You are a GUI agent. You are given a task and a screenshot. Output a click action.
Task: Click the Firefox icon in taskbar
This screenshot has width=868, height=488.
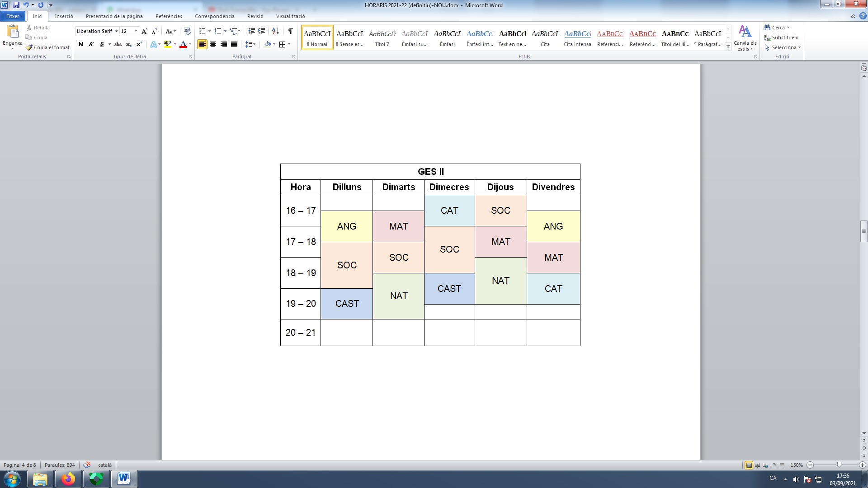tap(68, 479)
